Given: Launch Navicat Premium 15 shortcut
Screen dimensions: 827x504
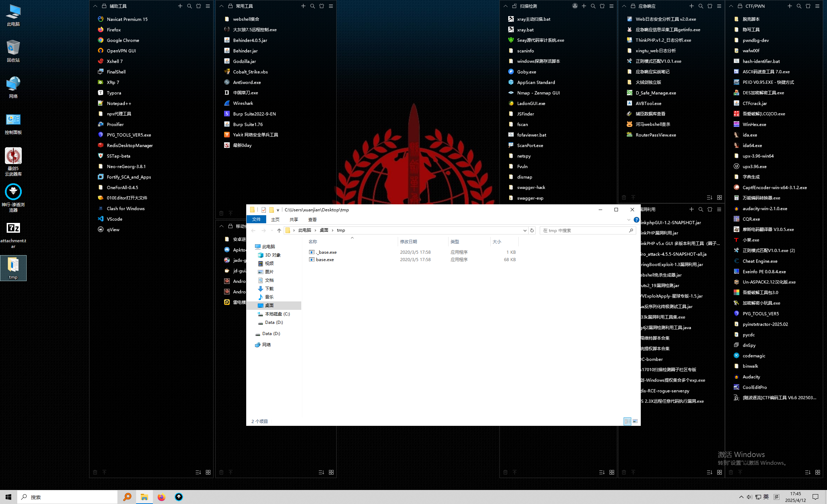Looking at the screenshot, I should tap(127, 19).
